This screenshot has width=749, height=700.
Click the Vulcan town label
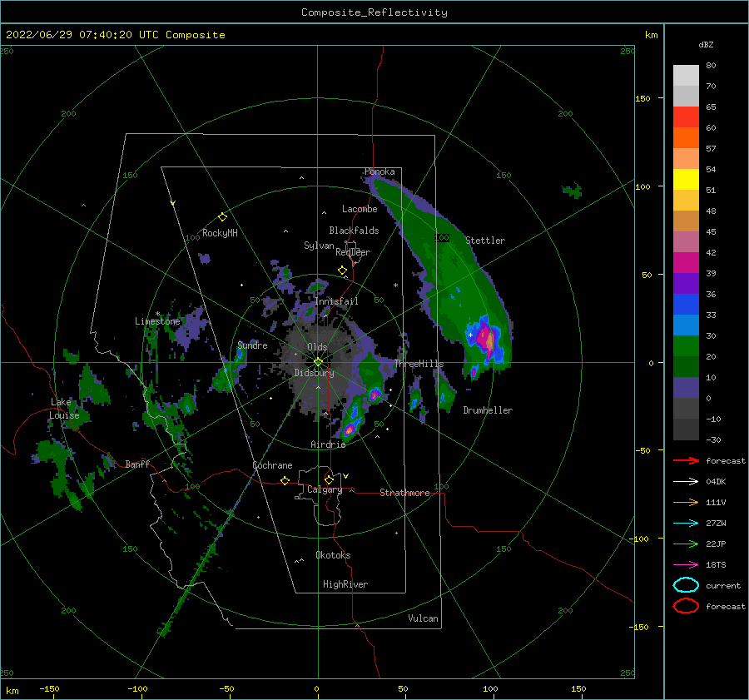(423, 618)
